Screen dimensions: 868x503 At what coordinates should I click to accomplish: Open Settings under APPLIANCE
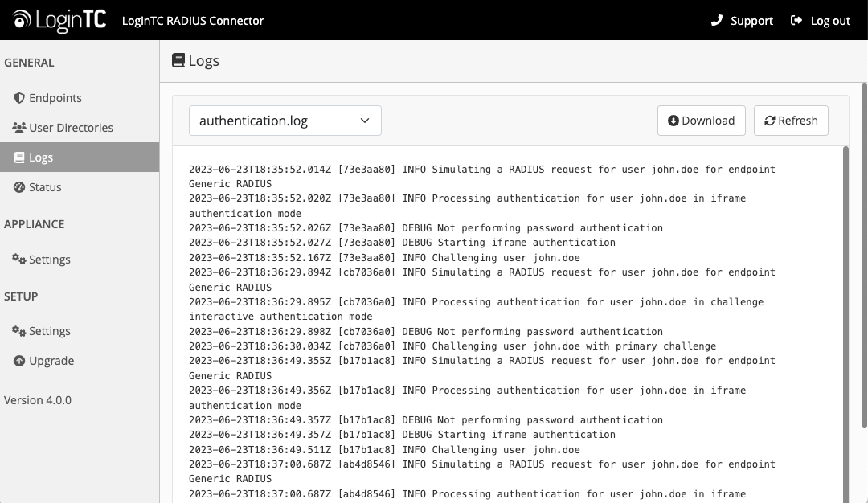click(x=80, y=259)
